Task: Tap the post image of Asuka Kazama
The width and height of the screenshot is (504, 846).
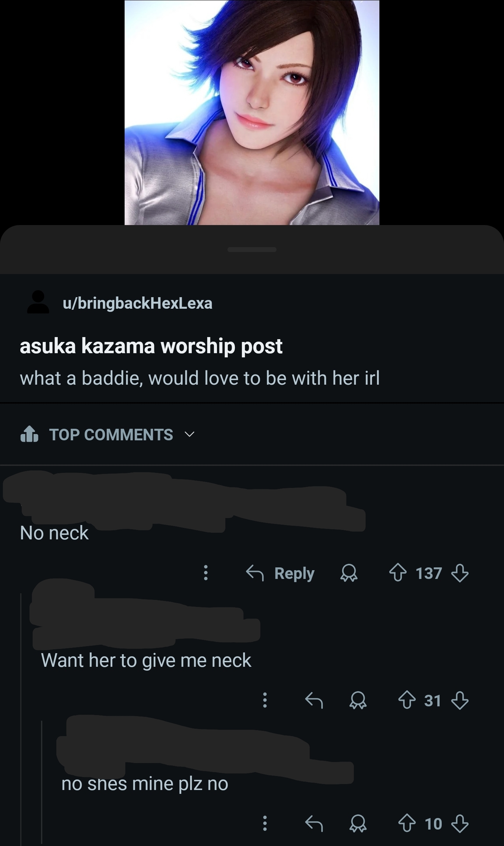Action: point(252,112)
